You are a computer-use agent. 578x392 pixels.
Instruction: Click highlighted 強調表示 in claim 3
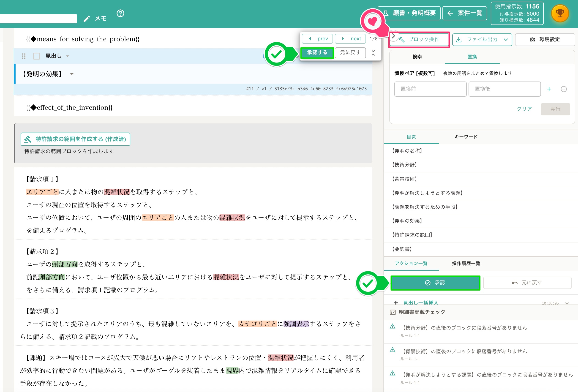click(296, 324)
